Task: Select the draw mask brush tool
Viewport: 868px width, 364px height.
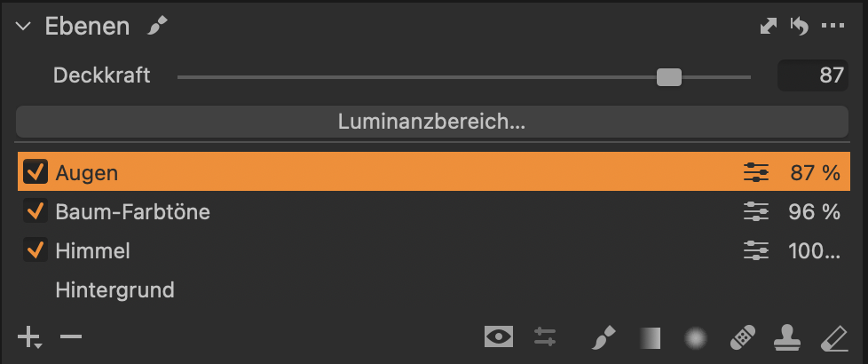Action: 603,337
